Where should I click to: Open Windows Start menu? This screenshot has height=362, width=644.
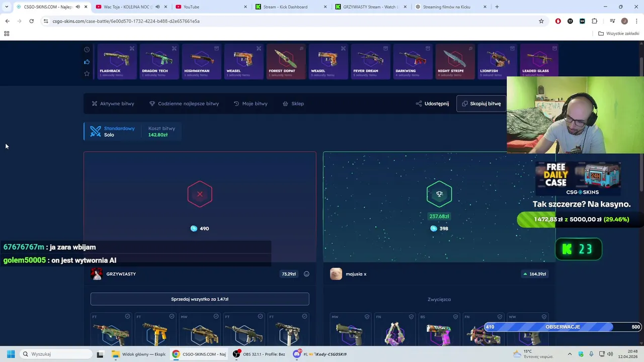pos(11,354)
